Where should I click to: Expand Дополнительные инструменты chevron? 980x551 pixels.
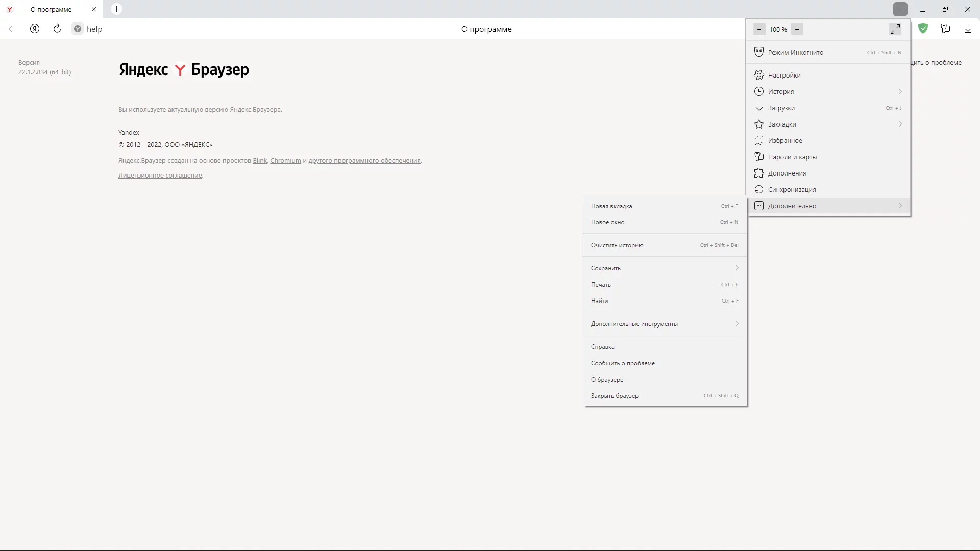click(737, 323)
